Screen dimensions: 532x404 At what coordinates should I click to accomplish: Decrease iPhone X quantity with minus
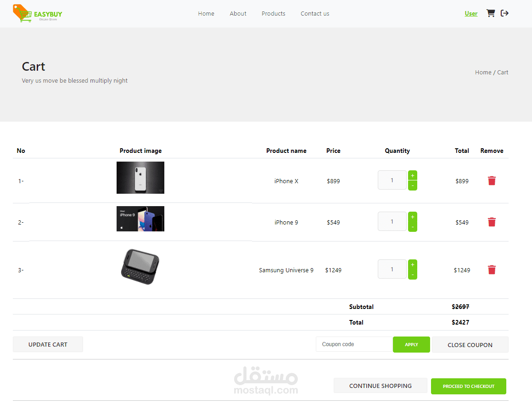pos(413,185)
